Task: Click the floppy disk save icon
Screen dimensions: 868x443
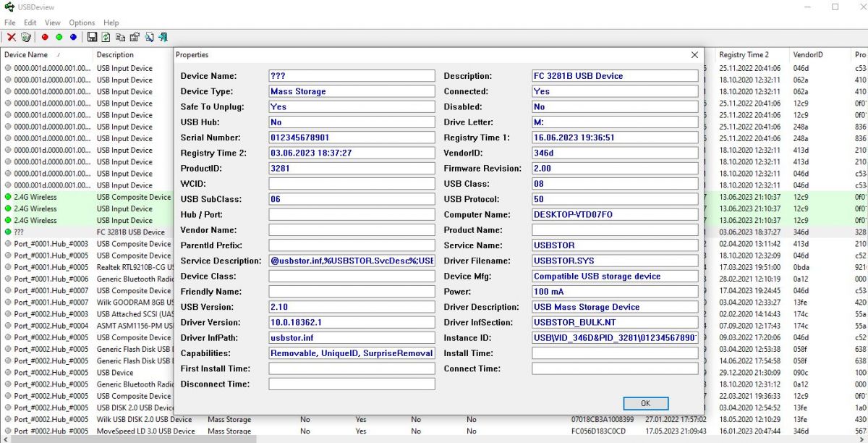Action: click(92, 37)
